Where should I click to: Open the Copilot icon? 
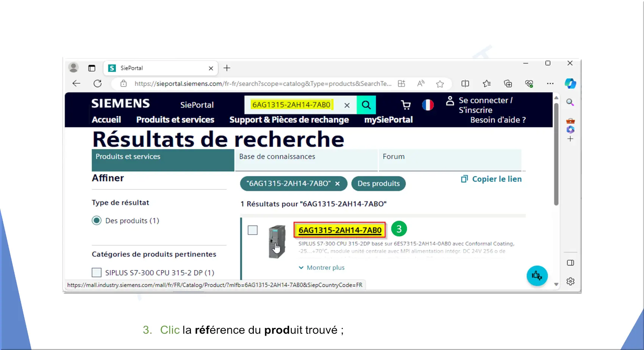click(570, 83)
